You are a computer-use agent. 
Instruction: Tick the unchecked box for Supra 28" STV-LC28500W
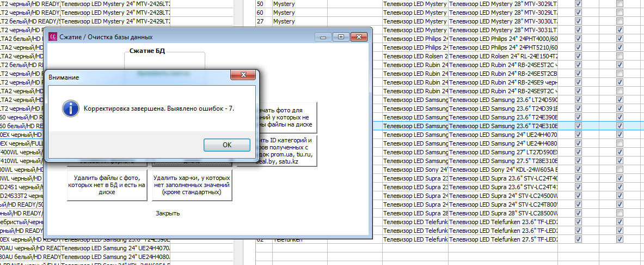click(x=620, y=213)
